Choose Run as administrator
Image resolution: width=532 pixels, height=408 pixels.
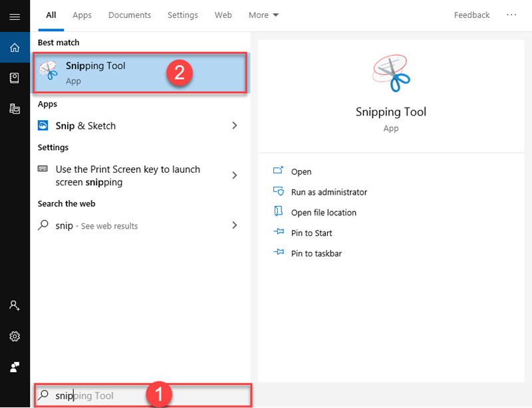click(x=329, y=192)
